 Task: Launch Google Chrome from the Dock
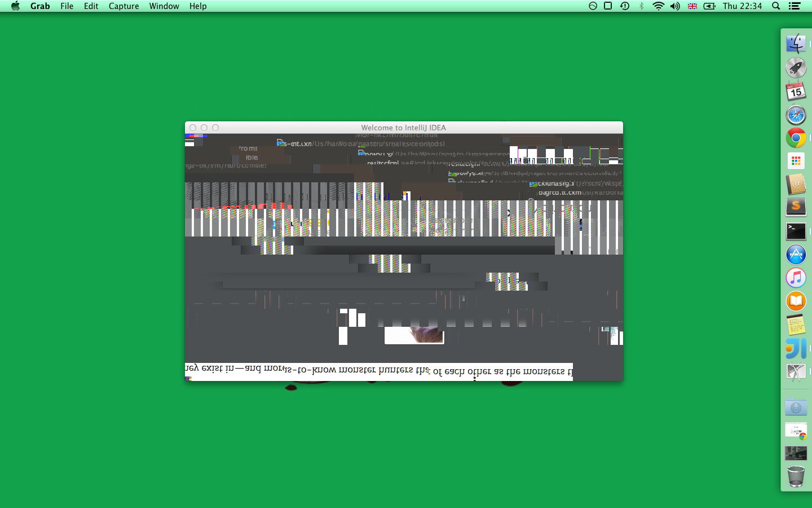coord(796,138)
